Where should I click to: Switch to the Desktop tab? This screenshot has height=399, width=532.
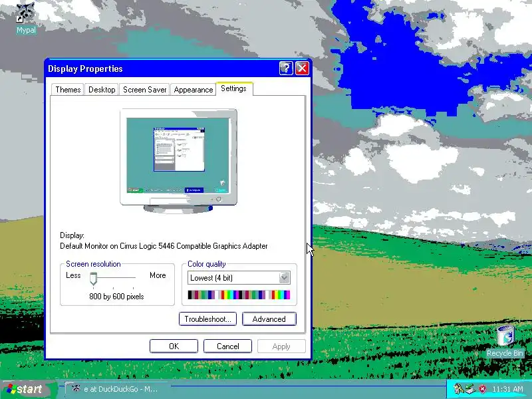pyautogui.click(x=102, y=90)
